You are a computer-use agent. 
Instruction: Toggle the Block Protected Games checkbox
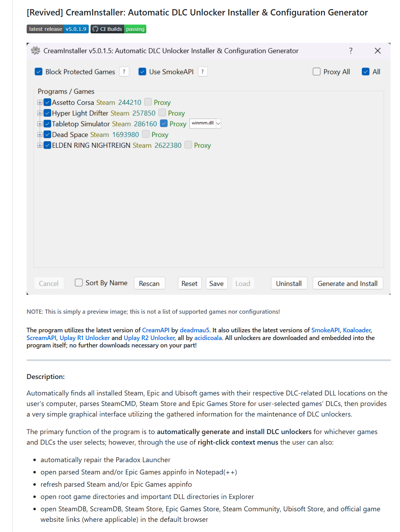click(39, 72)
